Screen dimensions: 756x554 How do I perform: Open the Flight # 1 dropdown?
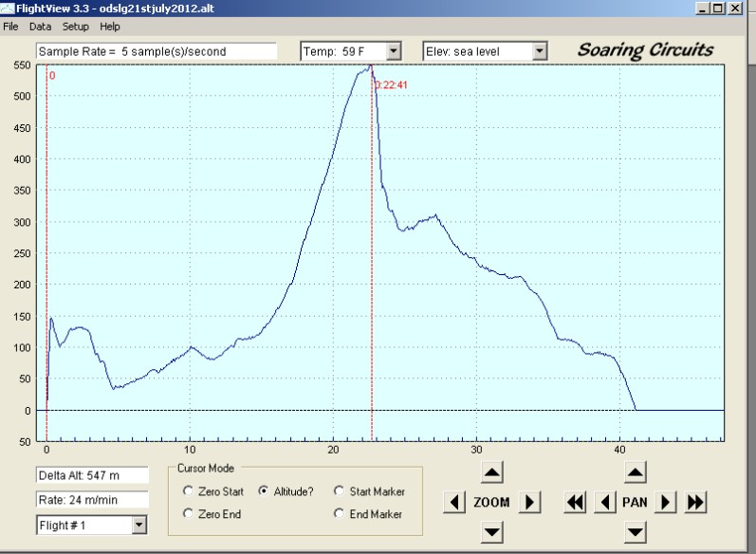[138, 526]
